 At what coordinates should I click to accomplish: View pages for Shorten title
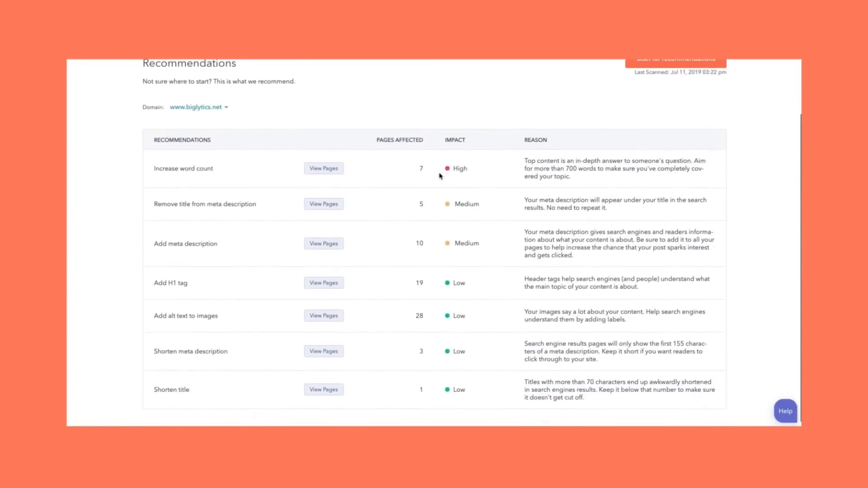324,389
